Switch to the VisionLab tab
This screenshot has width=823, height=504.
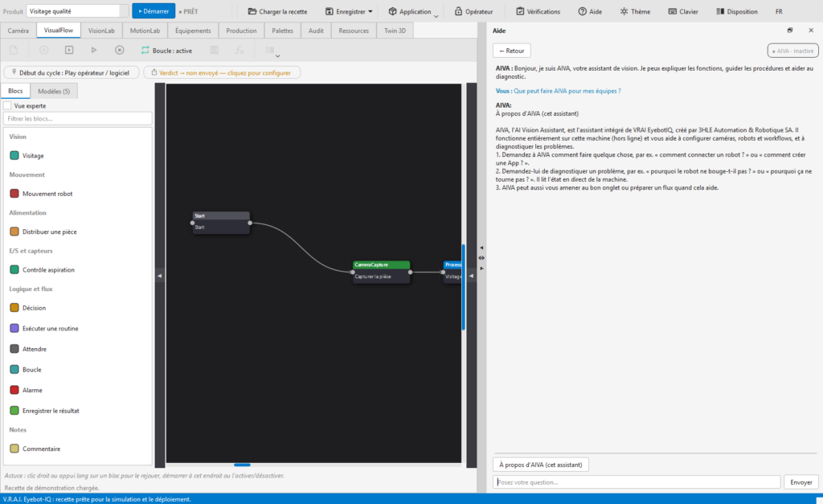pos(101,31)
